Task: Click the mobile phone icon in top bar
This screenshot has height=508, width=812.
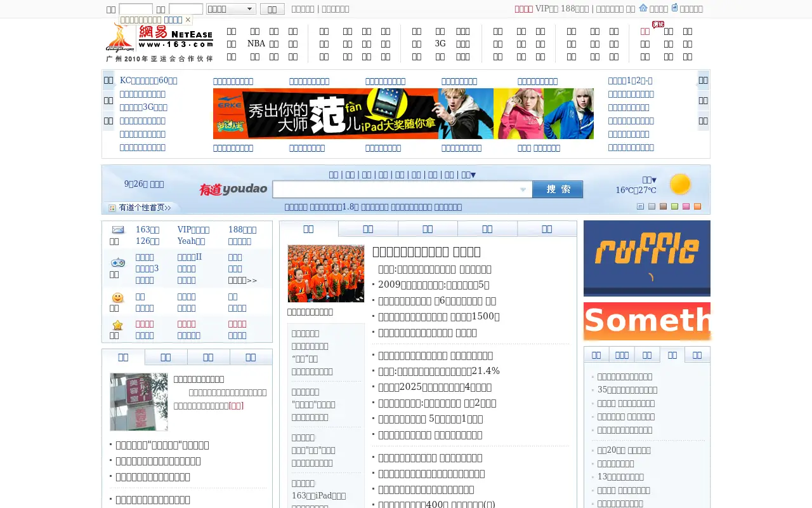Action: 674,8
